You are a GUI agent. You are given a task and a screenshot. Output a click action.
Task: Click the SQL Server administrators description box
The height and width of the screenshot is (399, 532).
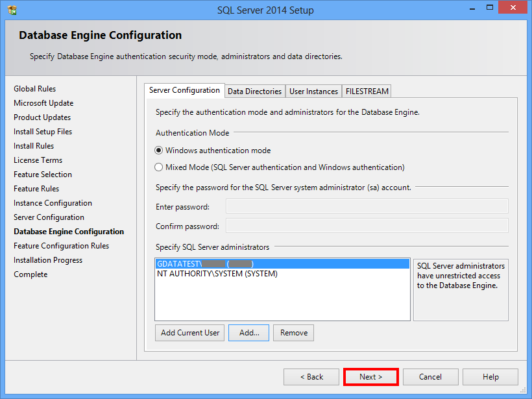(x=461, y=290)
